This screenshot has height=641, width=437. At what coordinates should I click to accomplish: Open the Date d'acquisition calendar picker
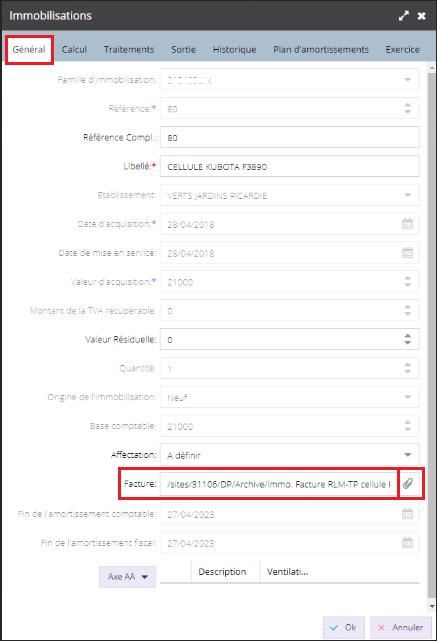[408, 224]
